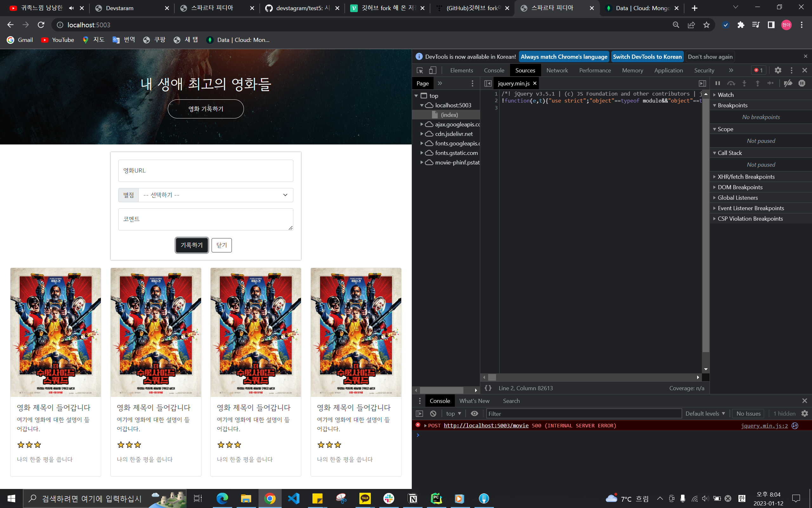Screen dimensions: 812x508
Task: Click Always match Chrome's language button
Action: [564, 57]
